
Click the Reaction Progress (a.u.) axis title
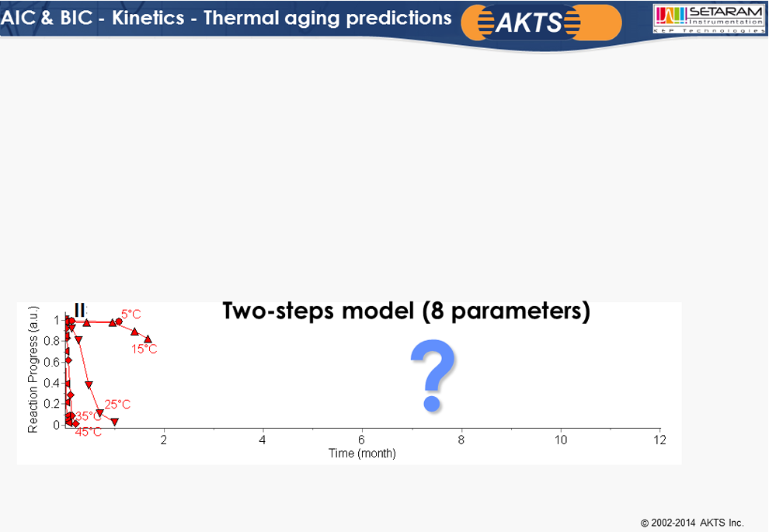pyautogui.click(x=33, y=370)
